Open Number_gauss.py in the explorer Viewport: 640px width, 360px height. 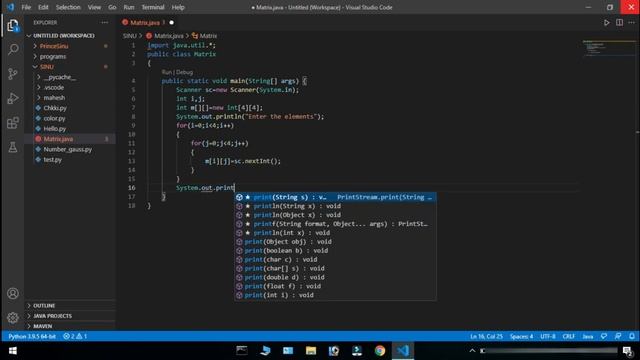tap(68, 149)
